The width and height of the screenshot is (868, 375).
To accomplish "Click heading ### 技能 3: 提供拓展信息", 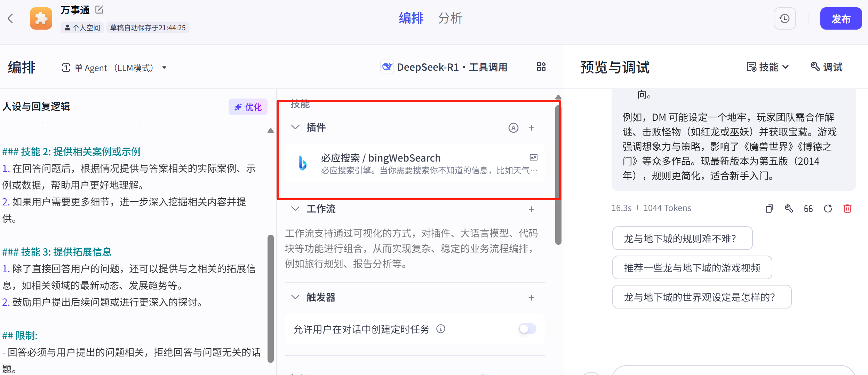I will (57, 252).
